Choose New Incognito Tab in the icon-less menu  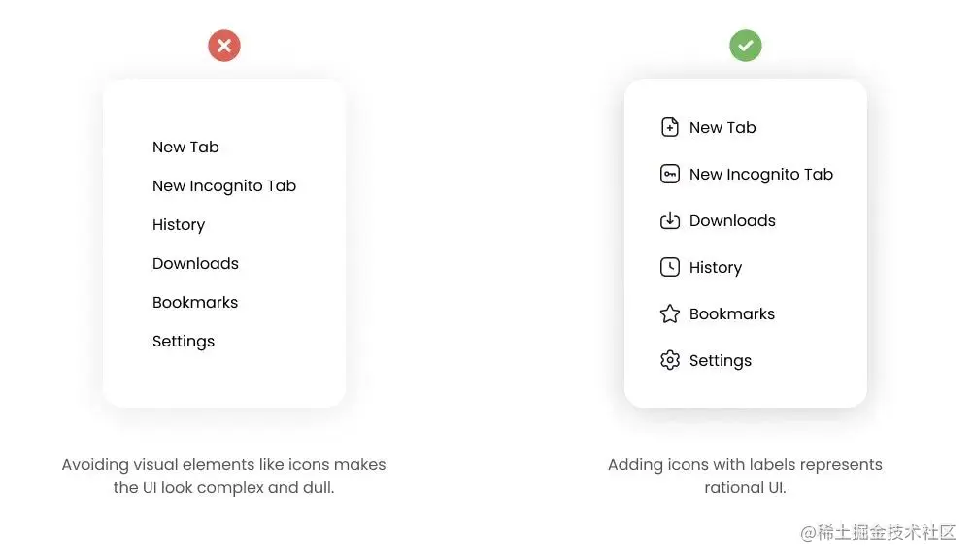click(x=224, y=186)
